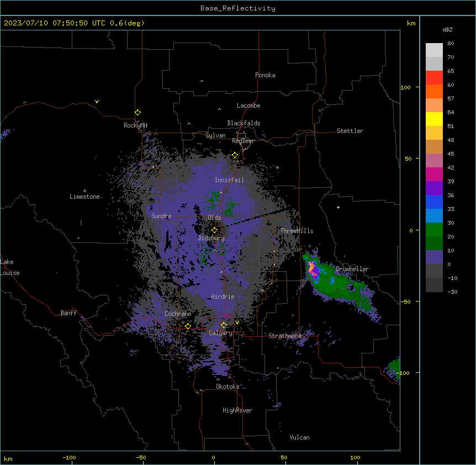
Task: Click the red 65 dBZ legend swatch
Action: pos(434,77)
